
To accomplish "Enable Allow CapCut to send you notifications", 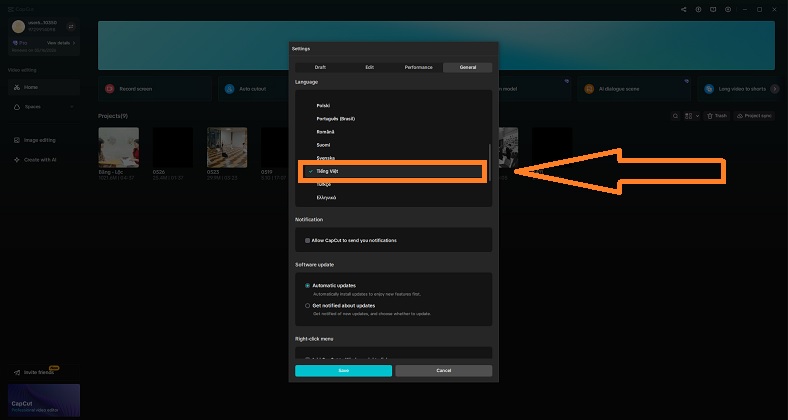I will (308, 240).
